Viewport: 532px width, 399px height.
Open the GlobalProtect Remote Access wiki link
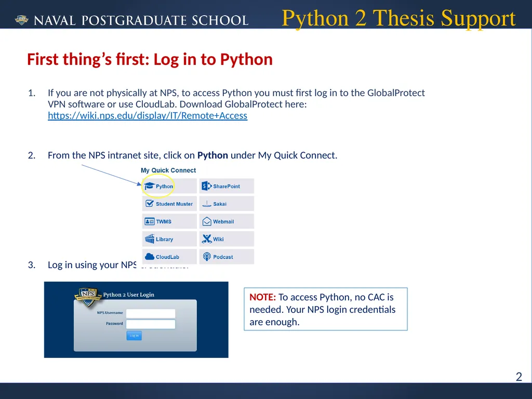pyautogui.click(x=147, y=116)
